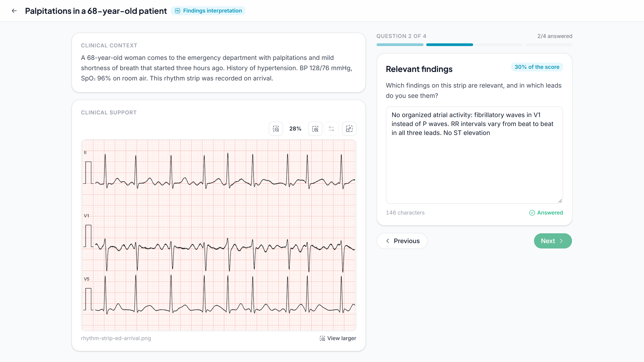Click the 2/4 answered label
Viewport: 644px width, 362px height.
tap(555, 36)
